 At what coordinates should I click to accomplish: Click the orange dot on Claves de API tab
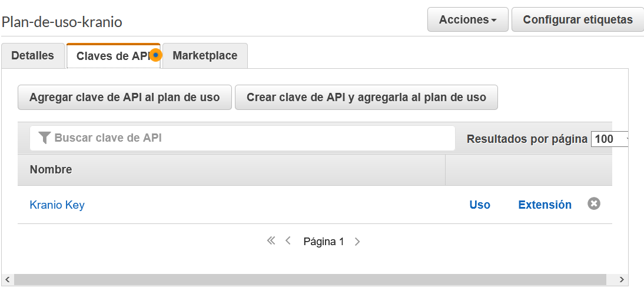pyautogui.click(x=155, y=55)
